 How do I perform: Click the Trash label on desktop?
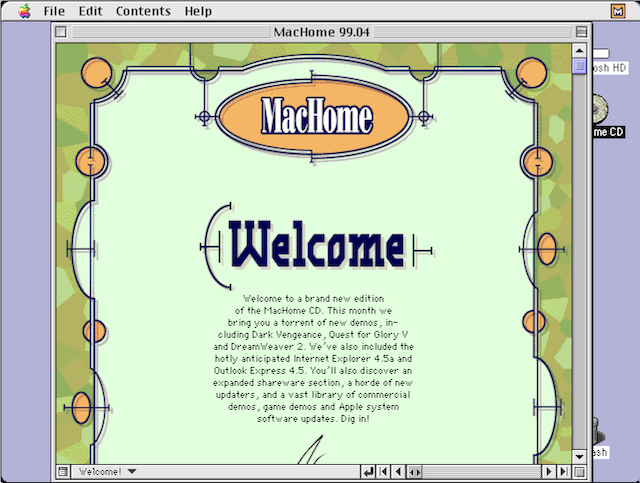pos(601,452)
